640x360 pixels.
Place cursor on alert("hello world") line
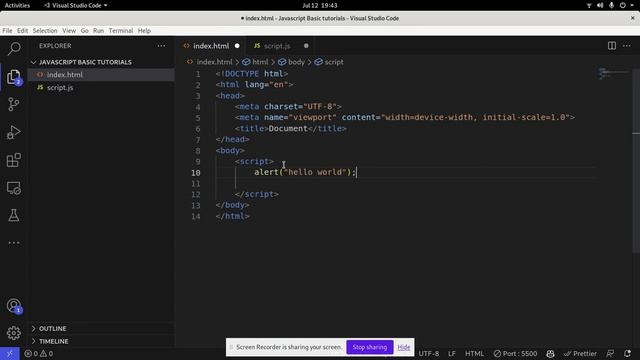pyautogui.click(x=305, y=172)
